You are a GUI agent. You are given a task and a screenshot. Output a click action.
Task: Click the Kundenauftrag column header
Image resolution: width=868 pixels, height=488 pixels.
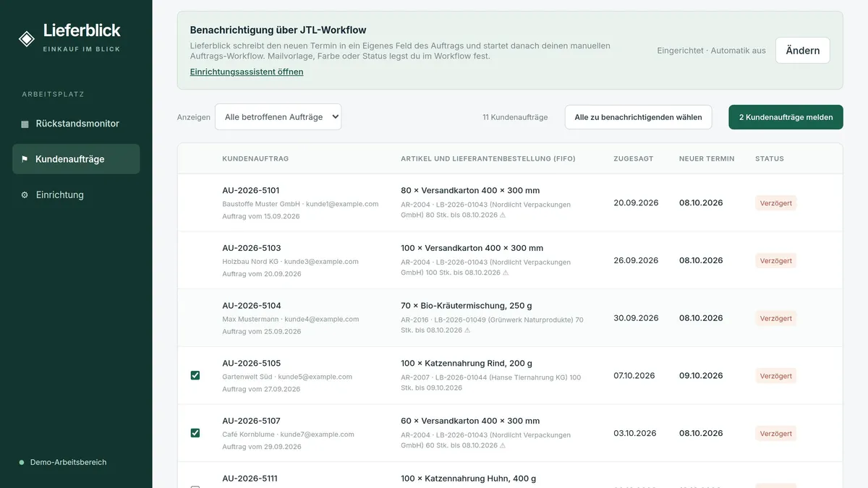tap(256, 159)
